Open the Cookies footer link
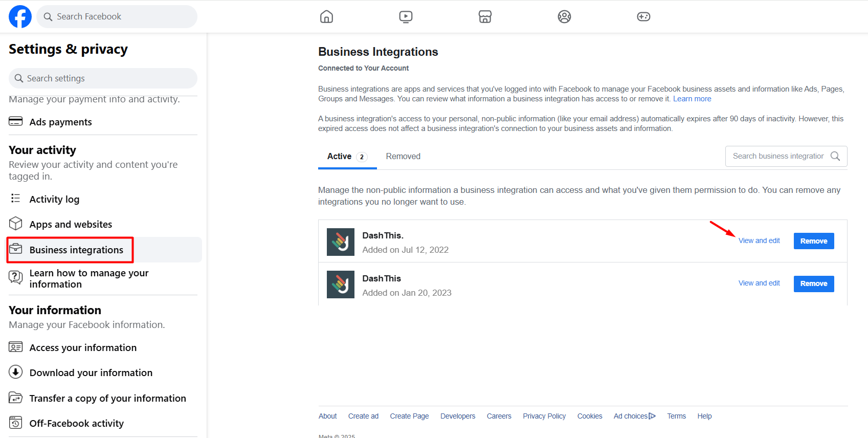 pos(590,416)
